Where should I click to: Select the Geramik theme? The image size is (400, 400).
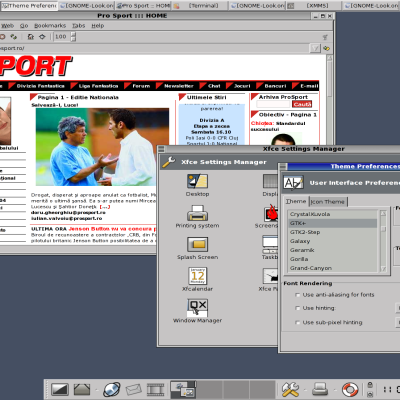(x=333, y=250)
